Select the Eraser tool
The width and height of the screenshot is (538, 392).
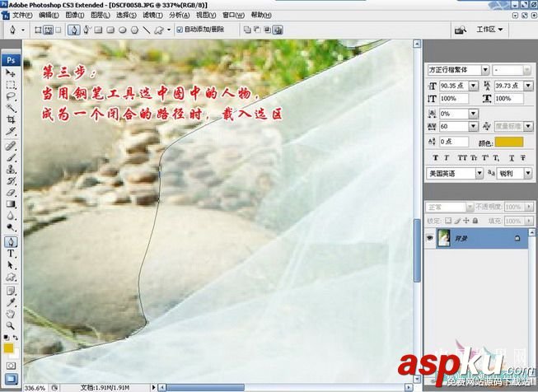(11, 193)
